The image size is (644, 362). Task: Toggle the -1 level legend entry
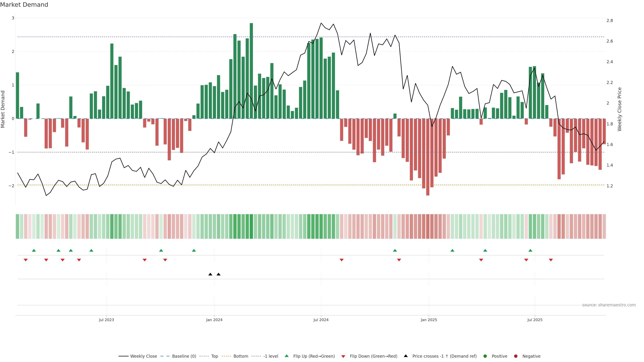point(271,356)
